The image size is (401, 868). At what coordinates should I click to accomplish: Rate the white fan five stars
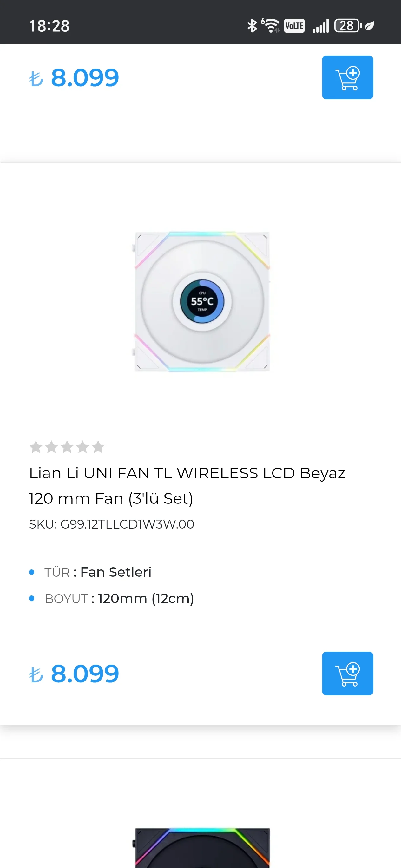coord(98,447)
